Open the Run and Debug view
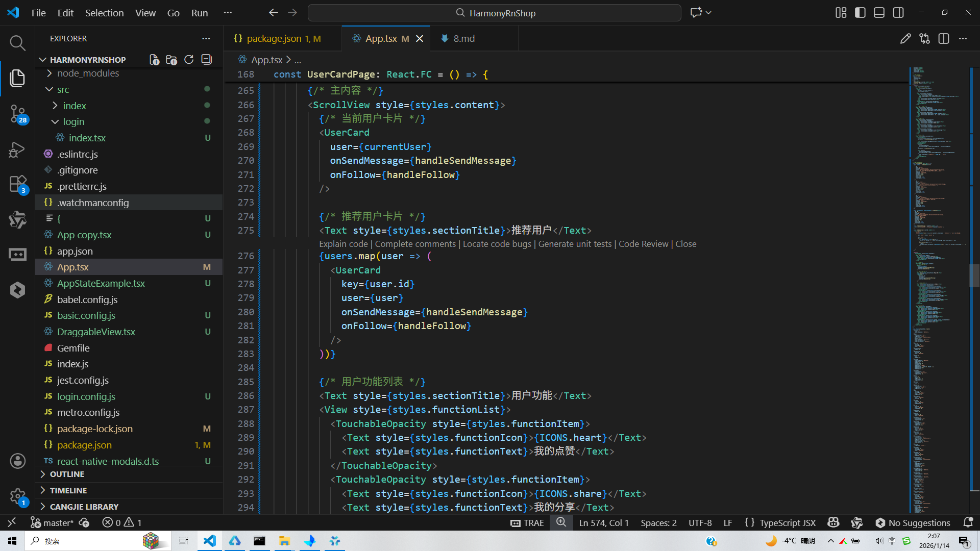Viewport: 980px width, 551px height. (17, 149)
